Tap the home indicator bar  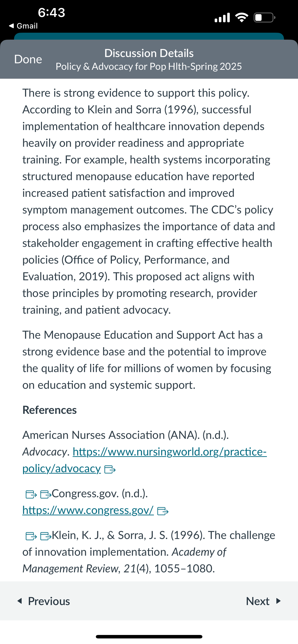point(149,637)
